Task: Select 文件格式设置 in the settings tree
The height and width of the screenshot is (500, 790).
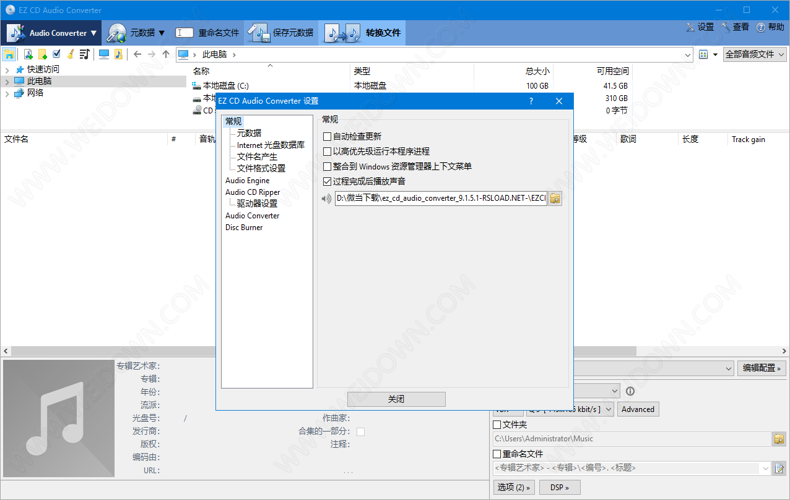Action: [x=261, y=168]
